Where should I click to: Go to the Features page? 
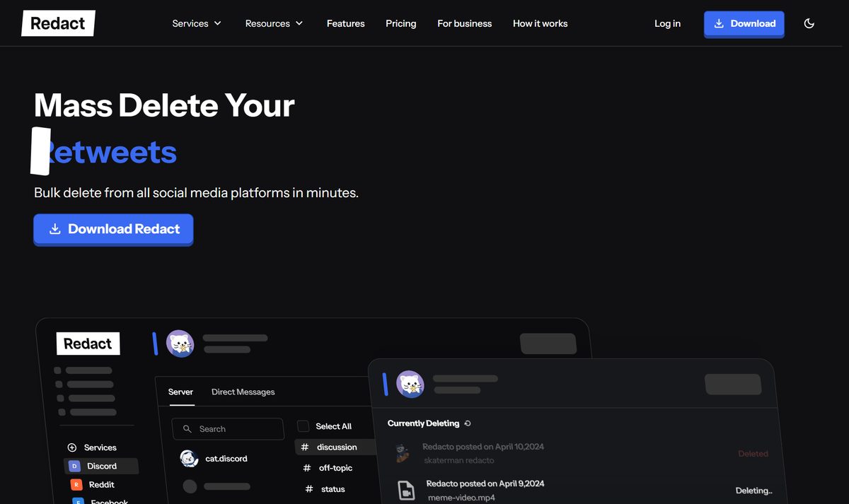[x=345, y=23]
